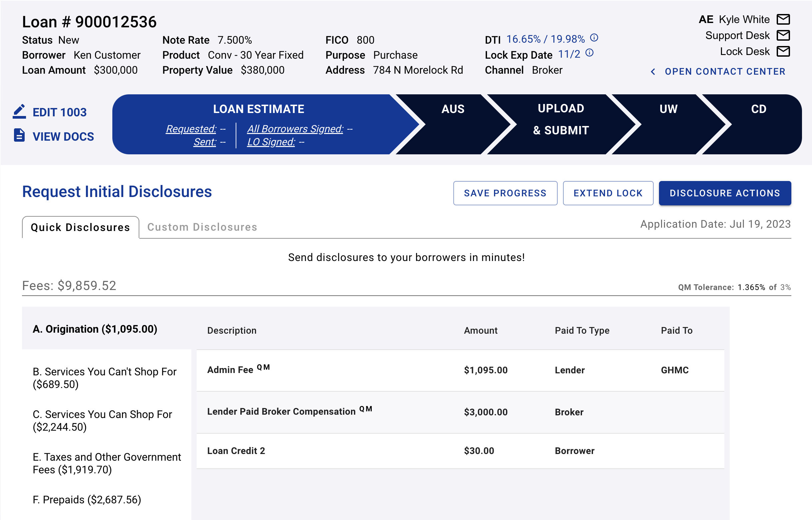Click DTI value 16.65% / 19.98%
Screen dimensions: 812x520
[x=545, y=39]
